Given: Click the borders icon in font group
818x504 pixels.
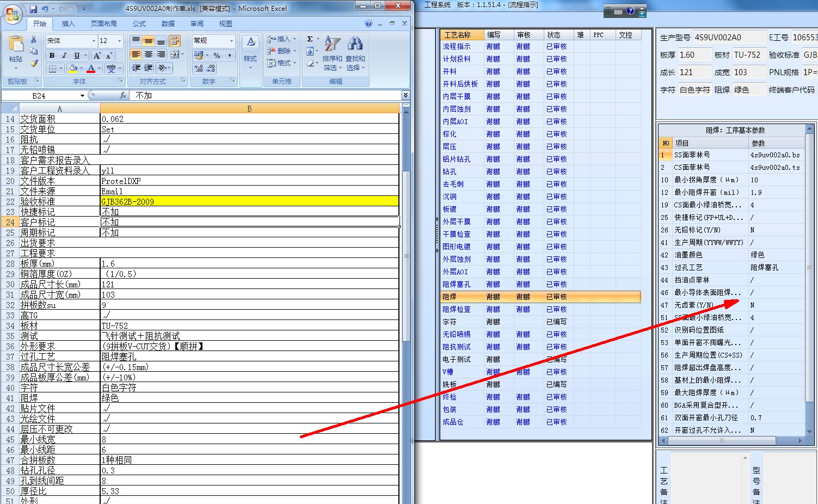Looking at the screenshot, I should 52,69.
